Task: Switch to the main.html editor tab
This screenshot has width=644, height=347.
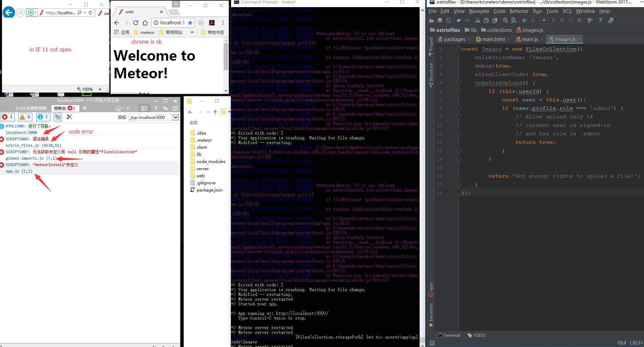Action: [x=493, y=39]
